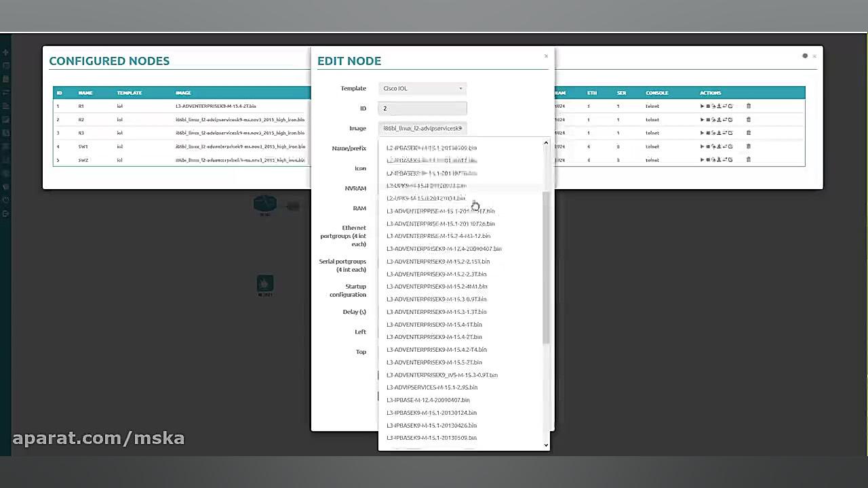Viewport: 868px width, 488px height.
Task: Start node R2 with its play icon
Action: (703, 120)
